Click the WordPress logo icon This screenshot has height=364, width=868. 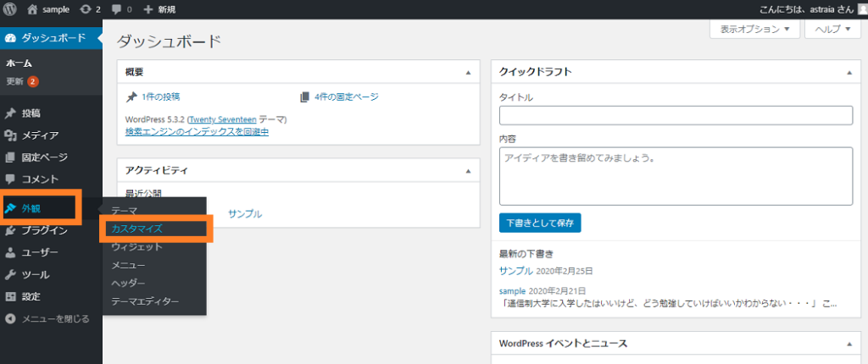[10, 9]
